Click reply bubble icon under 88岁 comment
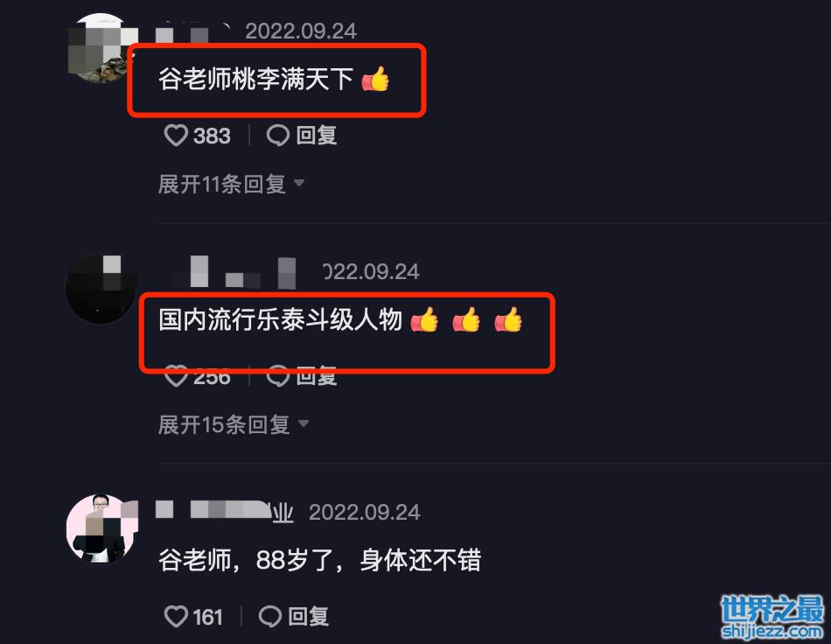 (269, 617)
